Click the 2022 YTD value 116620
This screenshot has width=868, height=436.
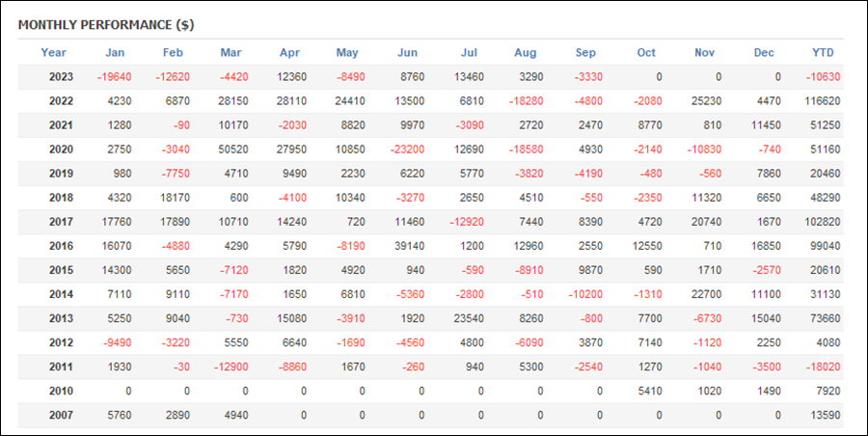[819, 100]
